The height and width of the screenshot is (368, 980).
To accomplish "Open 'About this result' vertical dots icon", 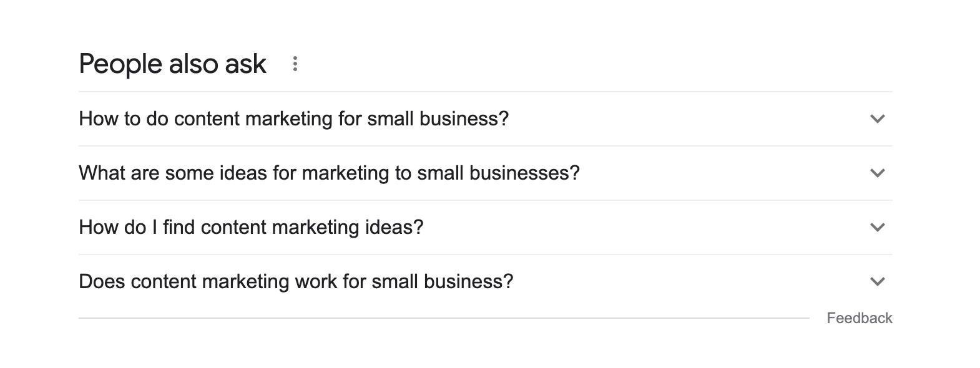I will pos(295,64).
